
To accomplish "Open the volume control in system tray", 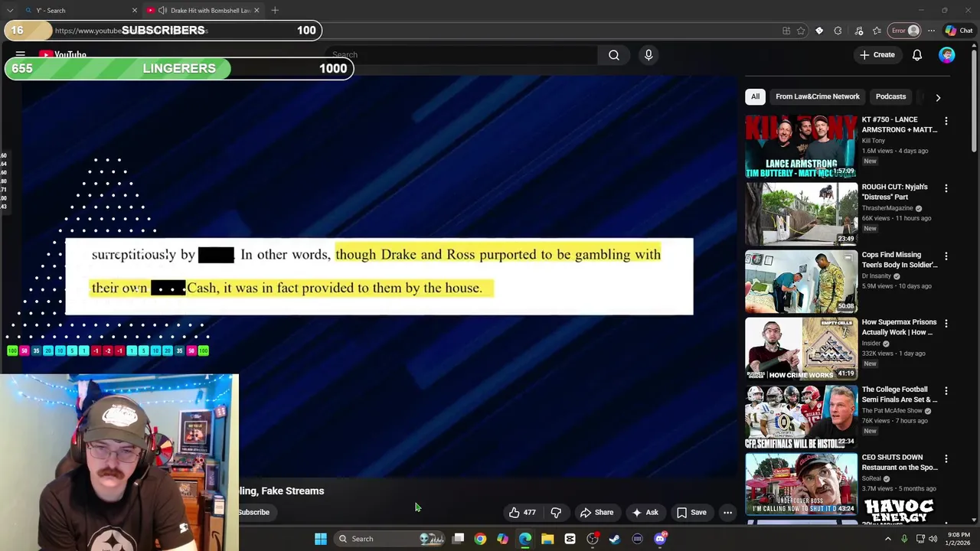I will [933, 539].
